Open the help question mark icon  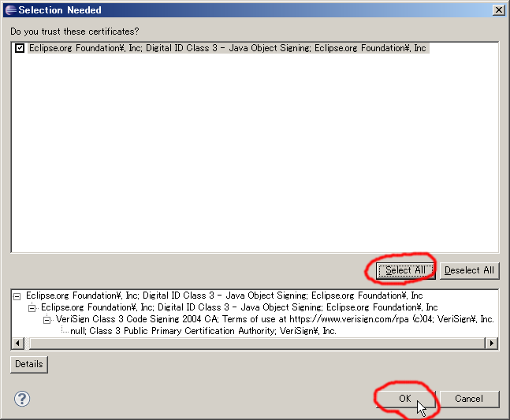[22, 399]
